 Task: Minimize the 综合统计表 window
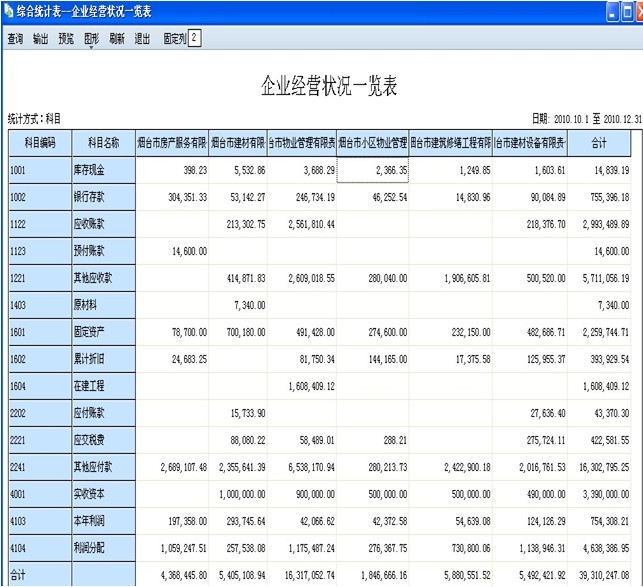[612, 12]
